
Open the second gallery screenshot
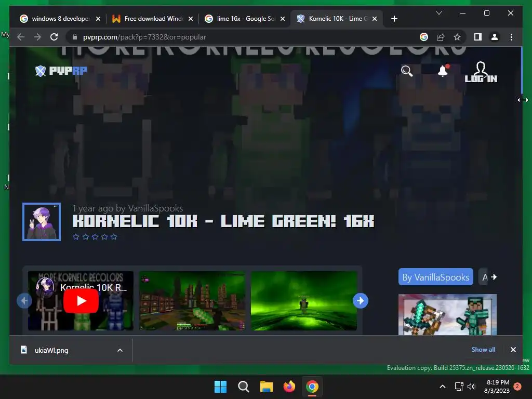(x=192, y=301)
